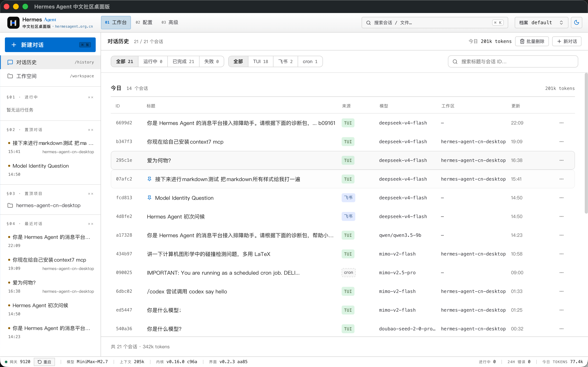The image size is (588, 367).
Task: Filter sessions by 运行中 status
Action: click(x=153, y=62)
